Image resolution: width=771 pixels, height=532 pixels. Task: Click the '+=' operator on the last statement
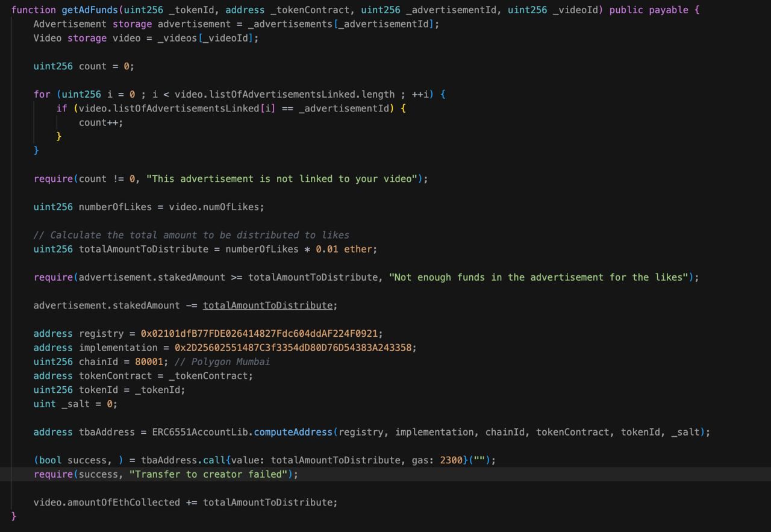coord(192,502)
